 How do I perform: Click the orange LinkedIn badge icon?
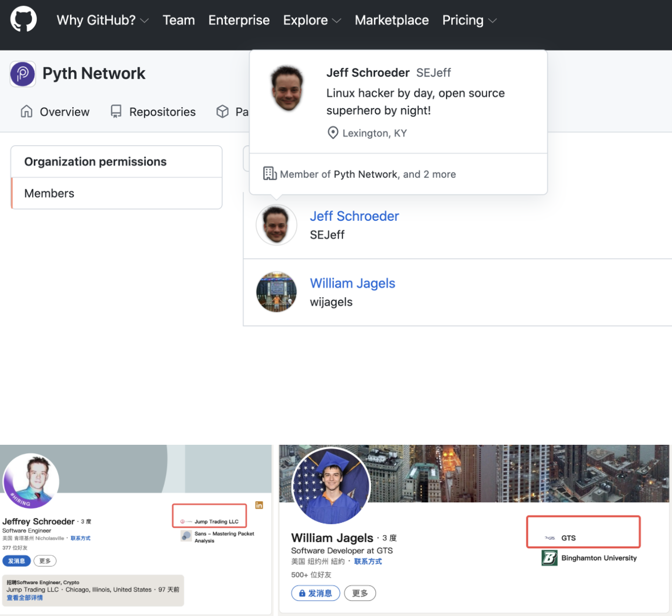259,505
